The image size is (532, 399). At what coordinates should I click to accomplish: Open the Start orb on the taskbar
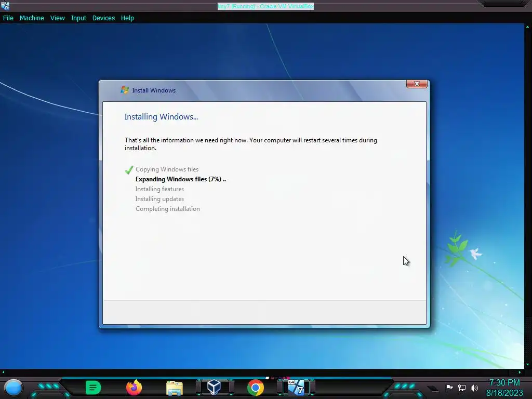coord(14,388)
